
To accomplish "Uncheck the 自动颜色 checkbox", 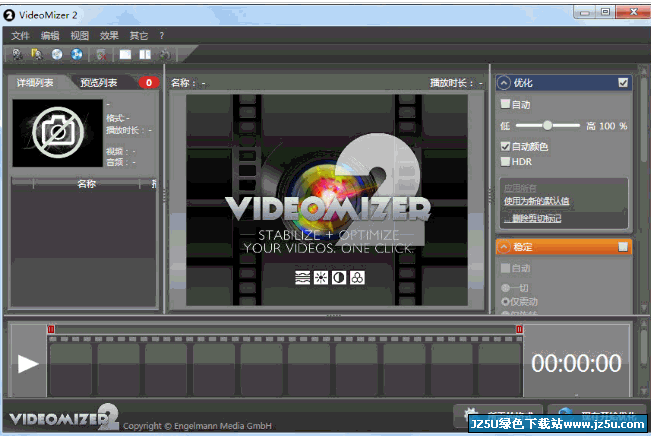I will 505,146.
